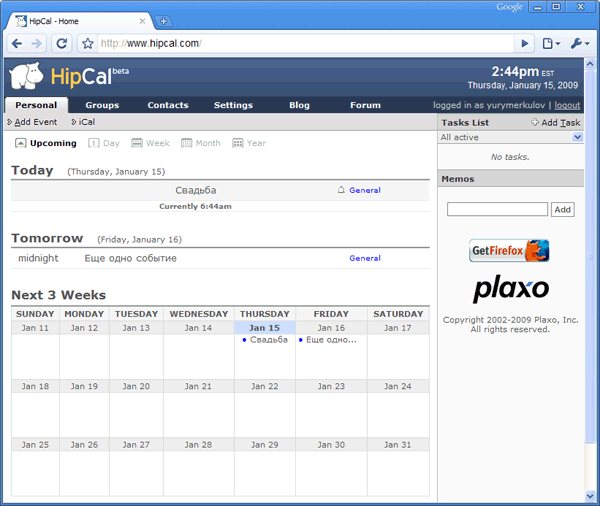Expand the All active tasks filter dropdown
Screen dimensions: 600x506
tap(577, 137)
